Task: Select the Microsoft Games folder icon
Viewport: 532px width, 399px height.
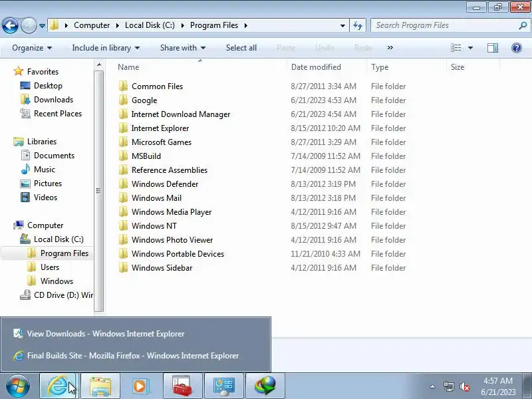Action: pyautogui.click(x=123, y=142)
